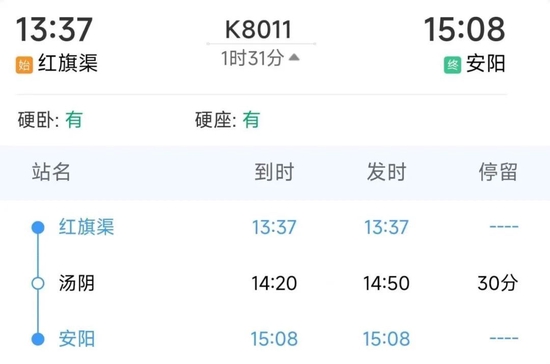
Task: Click the 发时 column header
Action: 386,172
